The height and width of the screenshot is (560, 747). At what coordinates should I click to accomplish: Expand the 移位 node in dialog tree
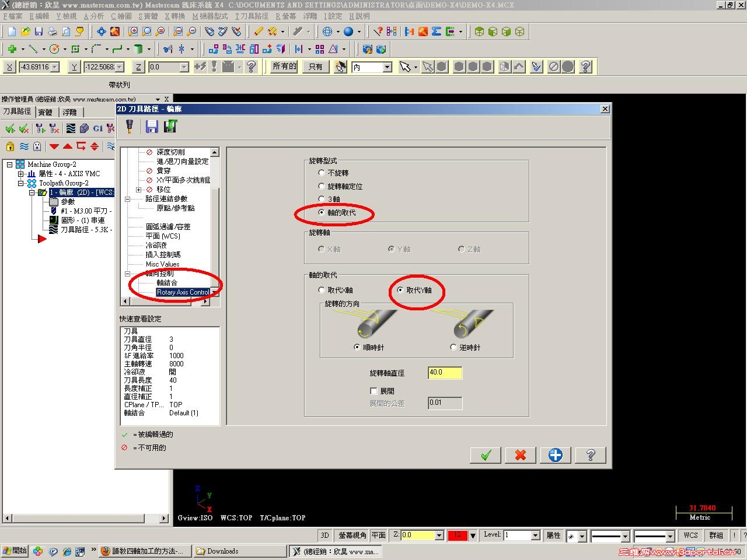tap(138, 190)
